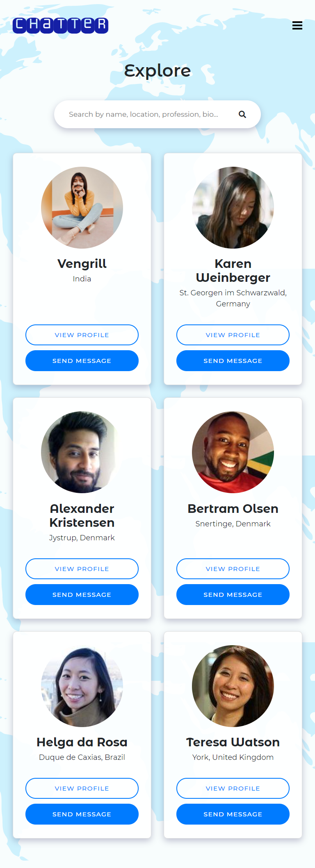Screen dimensions: 315x868
Task: View Vengrill's profile
Action: point(82,335)
